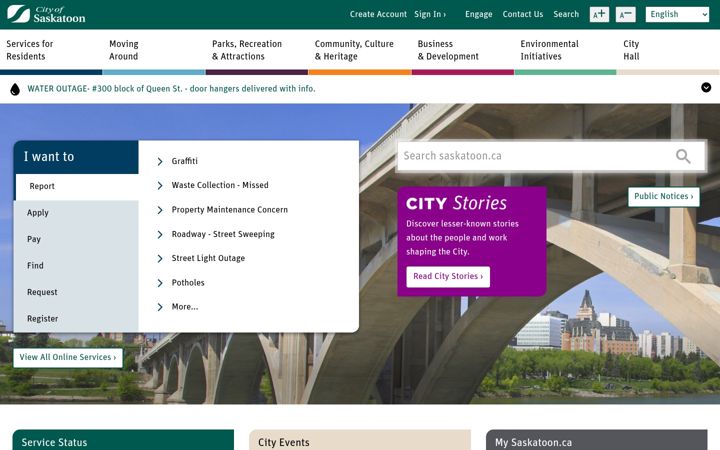The image size is (720, 450).
Task: Open Services for Residents menu
Action: point(30,50)
